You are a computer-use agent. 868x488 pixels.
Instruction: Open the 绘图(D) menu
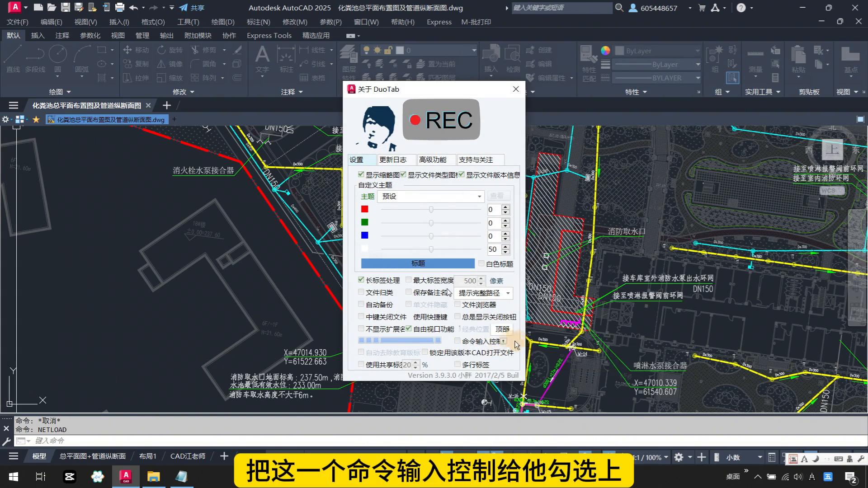(222, 22)
